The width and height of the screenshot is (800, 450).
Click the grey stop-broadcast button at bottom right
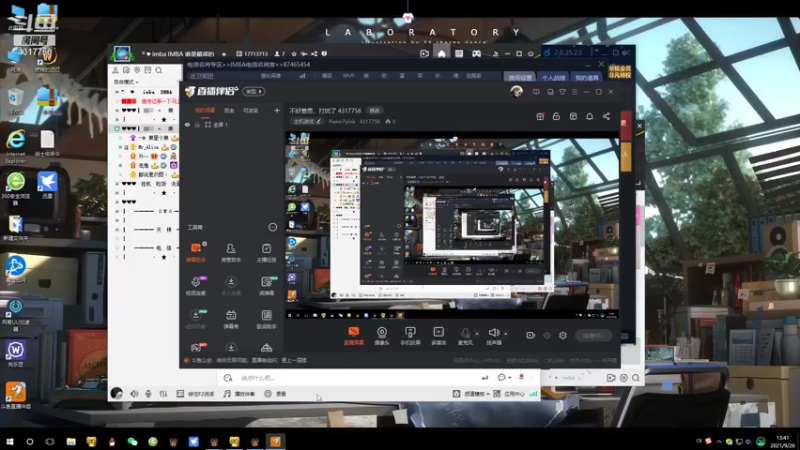pyautogui.click(x=593, y=335)
